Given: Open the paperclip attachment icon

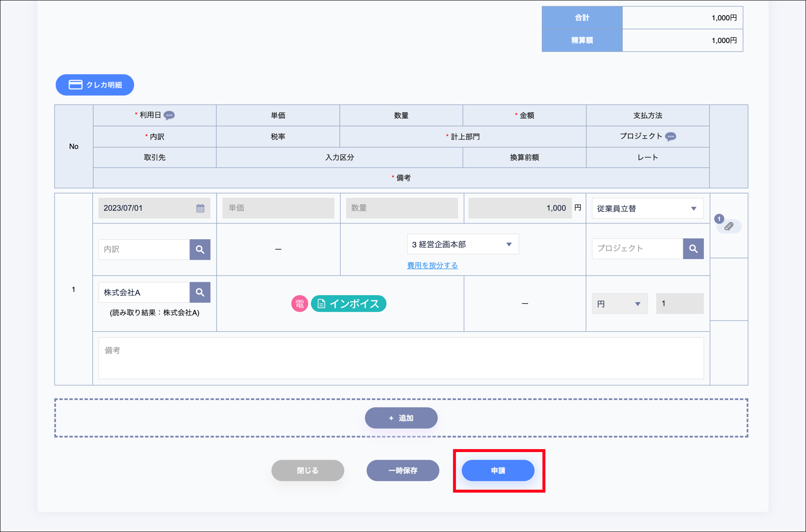Looking at the screenshot, I should [729, 226].
